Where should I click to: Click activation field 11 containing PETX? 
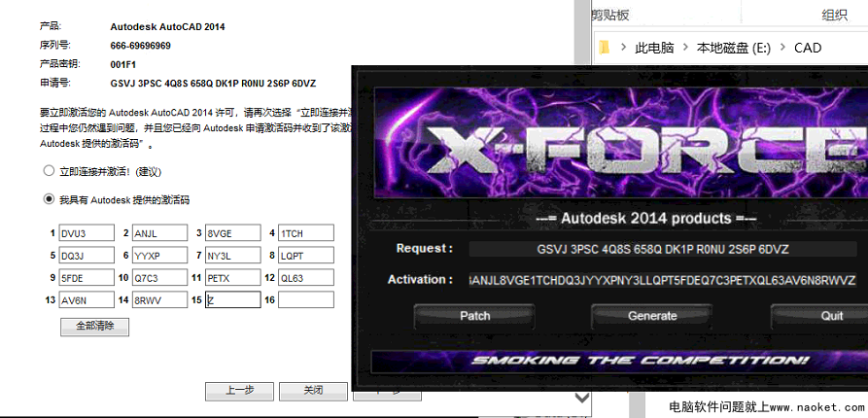coord(232,278)
